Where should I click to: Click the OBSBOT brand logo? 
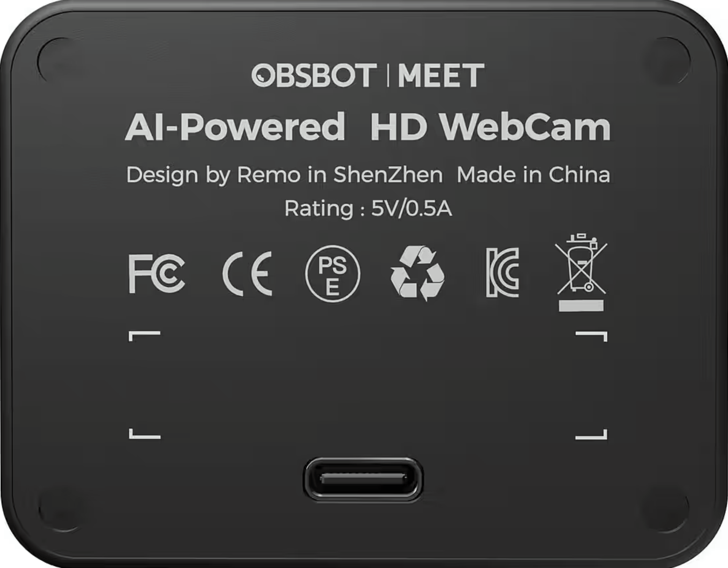pos(314,75)
